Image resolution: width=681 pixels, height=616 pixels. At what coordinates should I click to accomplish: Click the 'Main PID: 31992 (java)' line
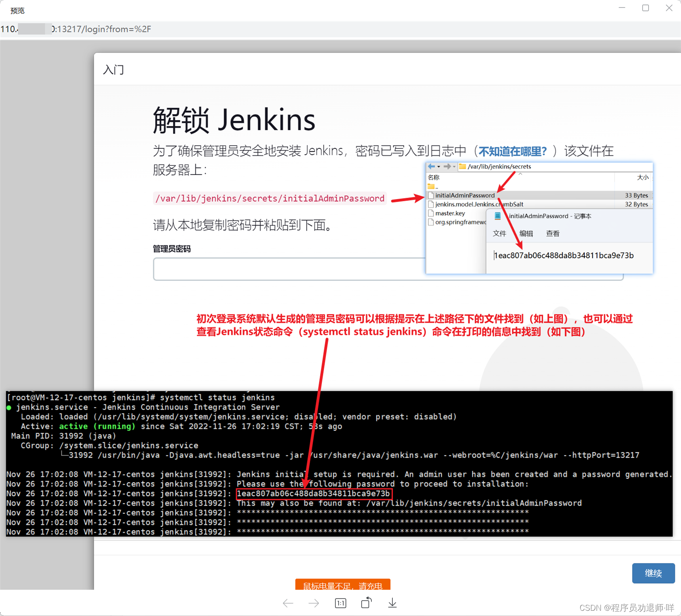click(63, 436)
